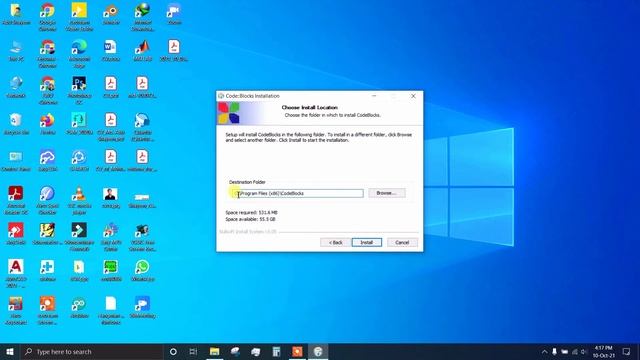The height and width of the screenshot is (360, 640).
Task: Select the yellow play-arrow folder shortcut
Action: point(79,17)
